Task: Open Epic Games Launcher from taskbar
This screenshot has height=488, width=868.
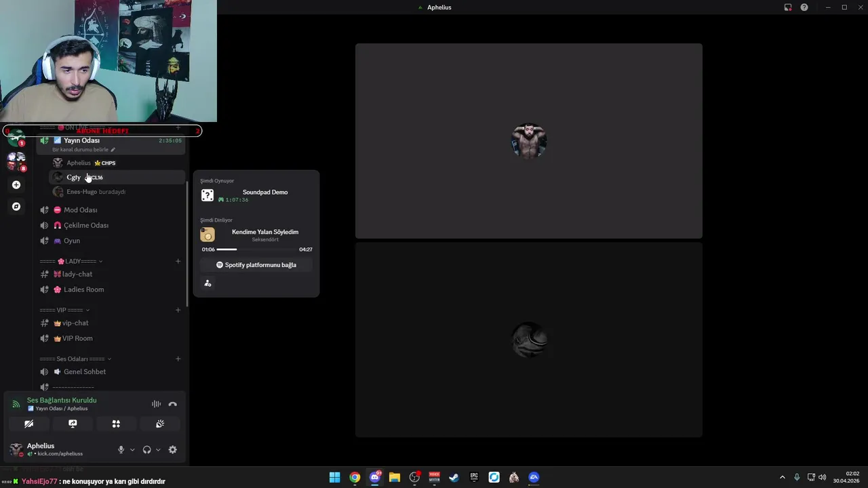Action: click(474, 477)
